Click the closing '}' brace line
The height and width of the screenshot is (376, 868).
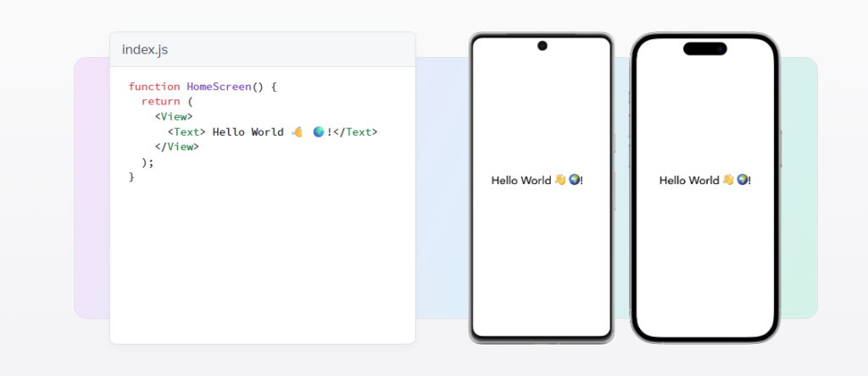tap(131, 177)
